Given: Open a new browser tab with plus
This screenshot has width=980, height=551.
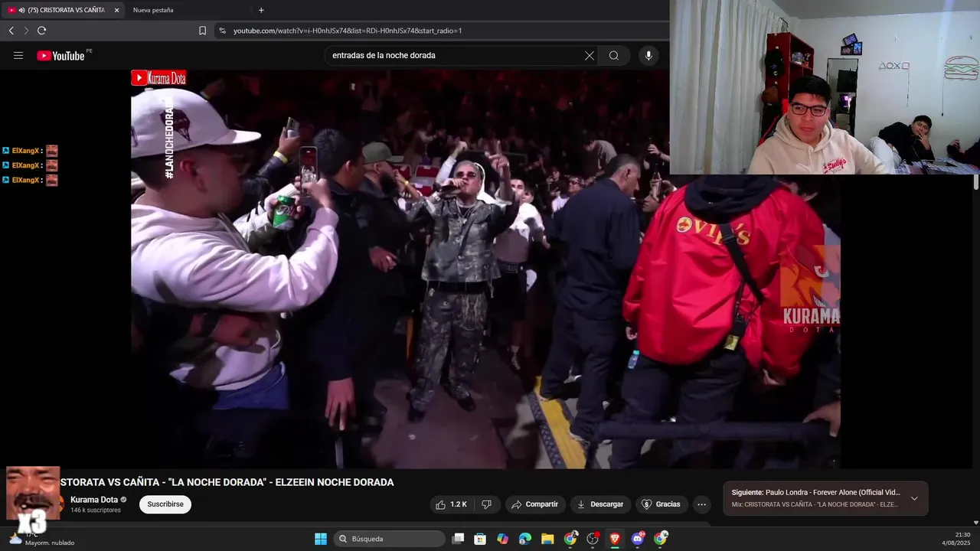Looking at the screenshot, I should [261, 10].
